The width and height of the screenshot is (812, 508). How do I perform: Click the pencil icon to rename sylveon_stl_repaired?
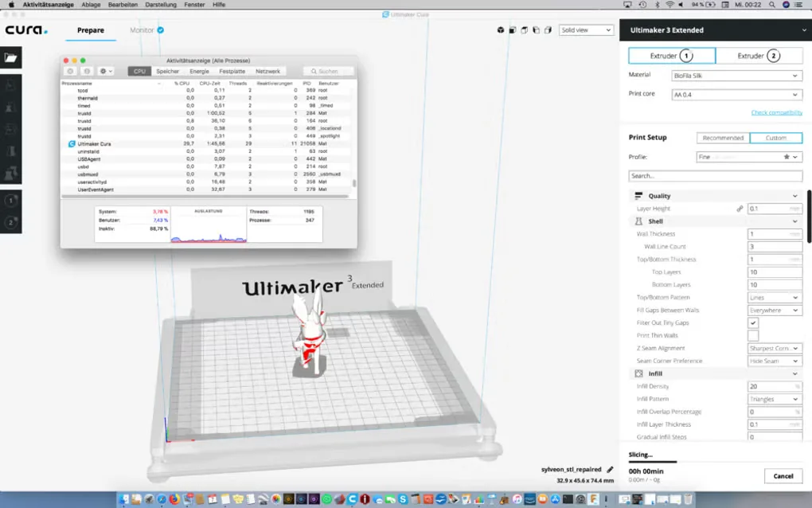coord(610,469)
